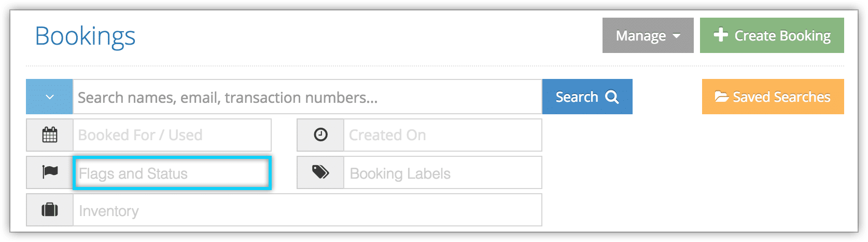Click the tags icon beside Booking Labels

(x=320, y=172)
